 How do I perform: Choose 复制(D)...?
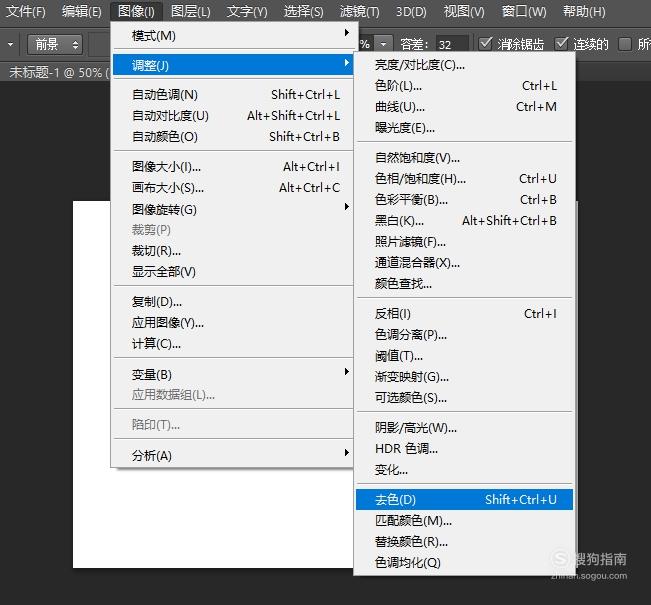[x=233, y=302]
